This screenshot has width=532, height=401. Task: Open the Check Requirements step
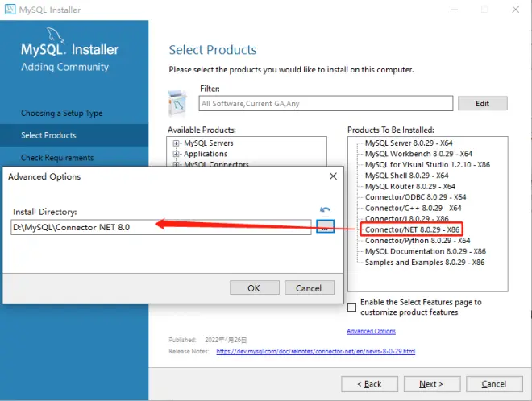[57, 158]
